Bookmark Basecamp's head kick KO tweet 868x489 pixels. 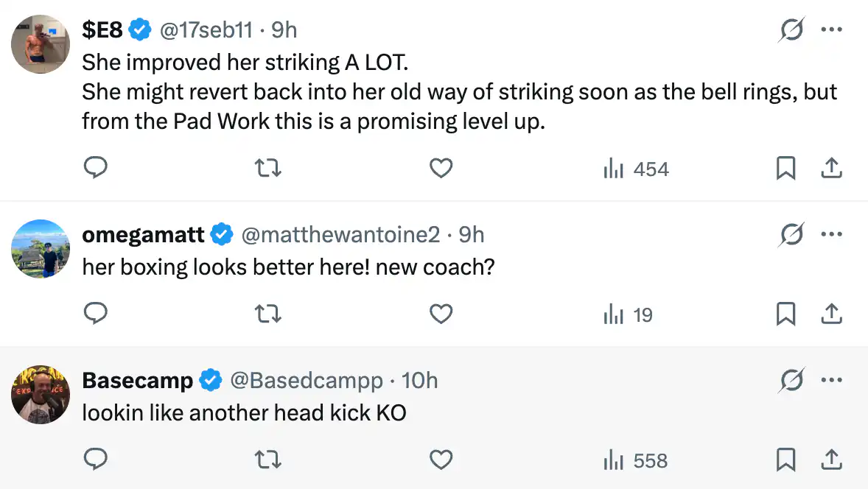(786, 460)
